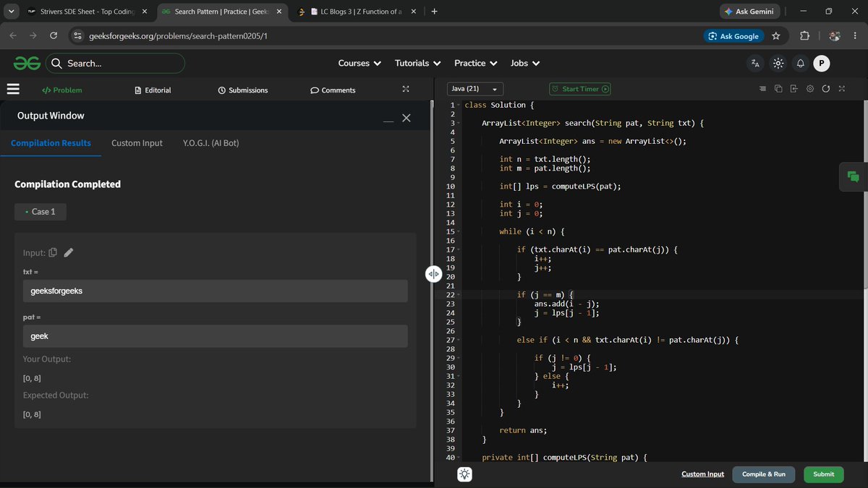
Task: Reset code with the circular arrow icon
Action: 825,89
